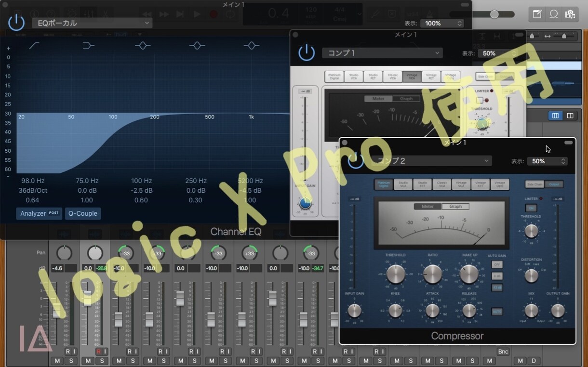Screen dimensions: 588x367
Task: Select the EQ parametric band icon above 250 Hz
Action: (197, 45)
